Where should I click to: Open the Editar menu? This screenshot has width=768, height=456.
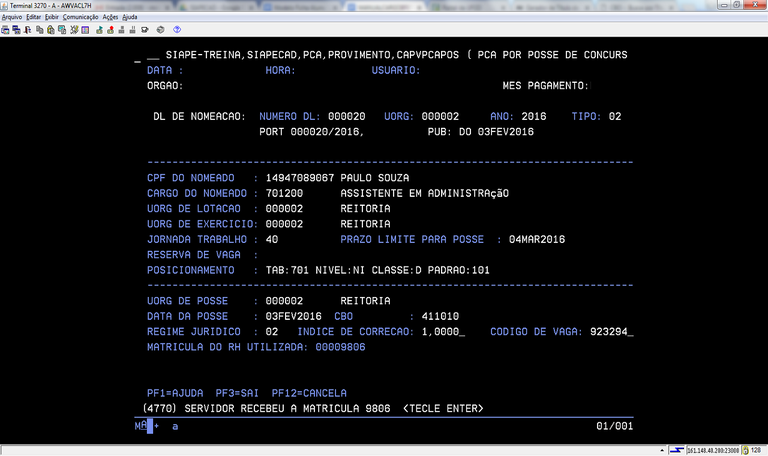pos(34,17)
